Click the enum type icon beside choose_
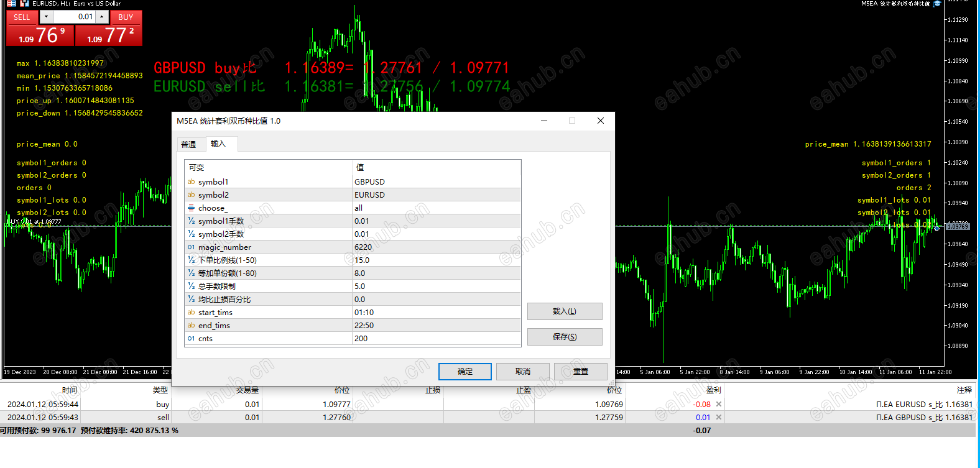Screen dimensions: 980x468 tap(191, 208)
